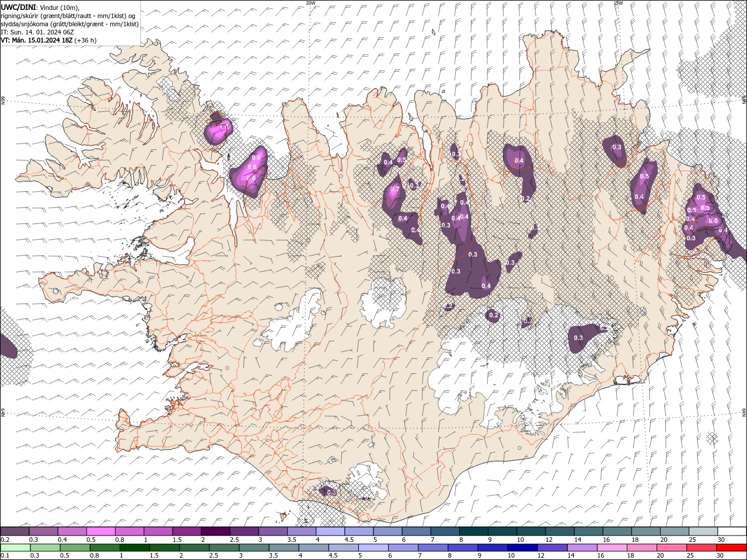Click the UWC/DINI title text
Viewport: 747px width, 560px height.
tap(19, 7)
